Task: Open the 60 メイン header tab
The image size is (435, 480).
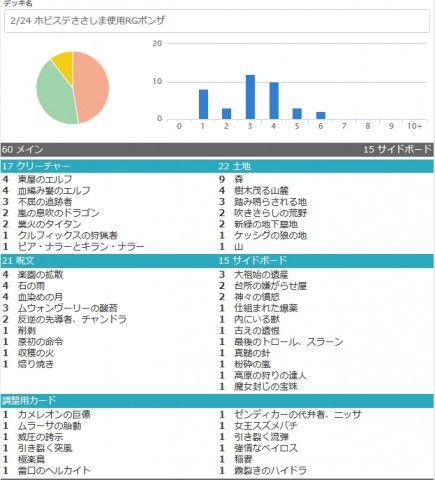Action: coord(23,149)
